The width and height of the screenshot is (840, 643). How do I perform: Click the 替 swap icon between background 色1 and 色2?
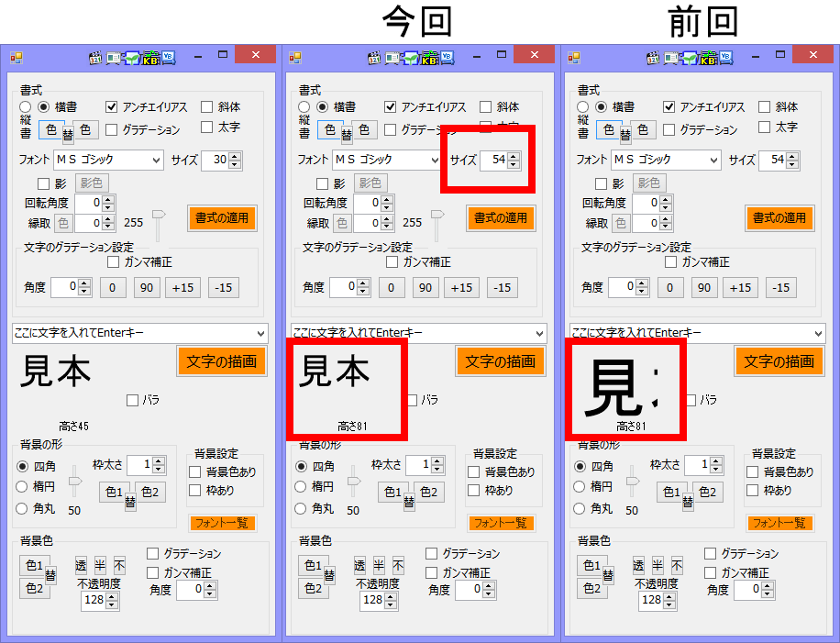click(50, 575)
